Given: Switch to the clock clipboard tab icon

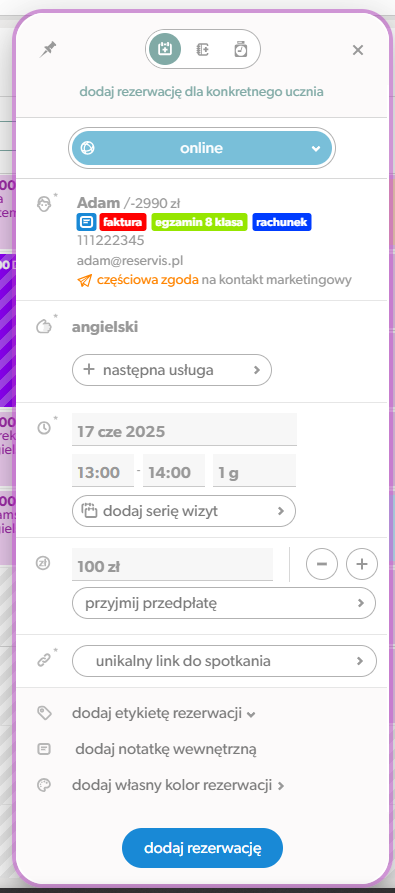Looking at the screenshot, I should tap(241, 50).
